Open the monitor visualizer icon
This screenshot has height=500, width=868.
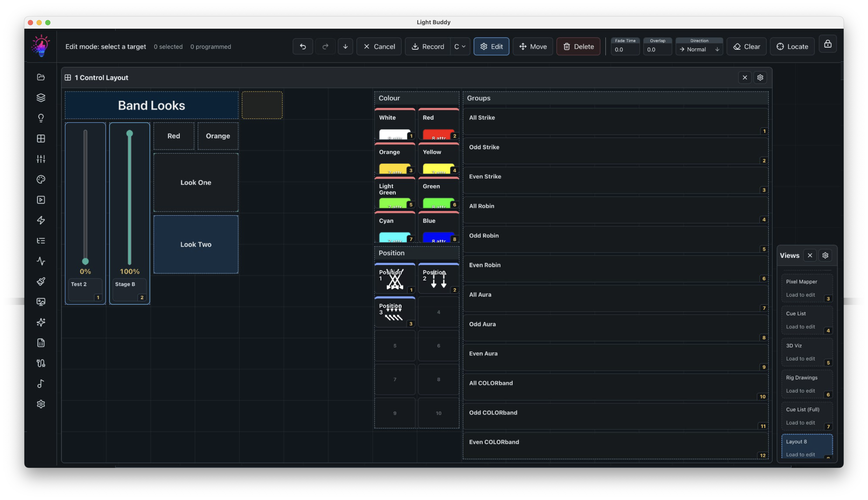tap(41, 302)
